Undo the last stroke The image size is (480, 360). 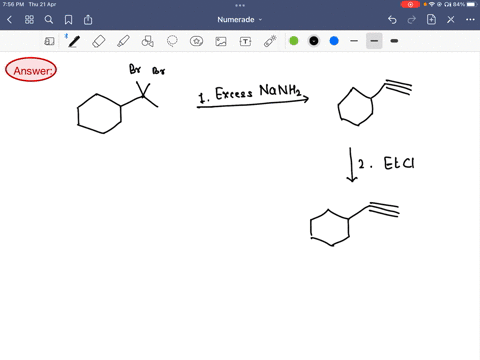tap(392, 20)
